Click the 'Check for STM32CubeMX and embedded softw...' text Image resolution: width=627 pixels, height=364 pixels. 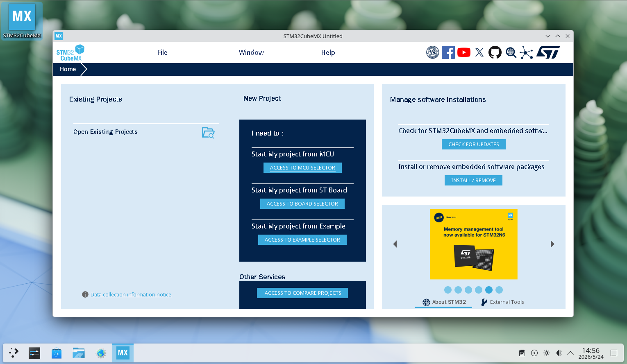(473, 131)
